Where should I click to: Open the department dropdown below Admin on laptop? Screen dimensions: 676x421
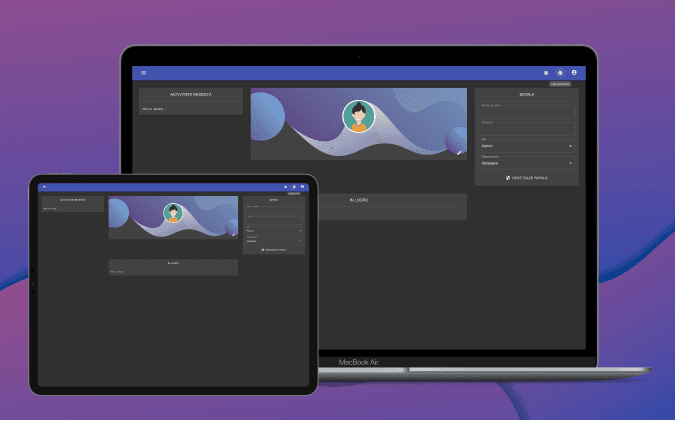(x=526, y=163)
